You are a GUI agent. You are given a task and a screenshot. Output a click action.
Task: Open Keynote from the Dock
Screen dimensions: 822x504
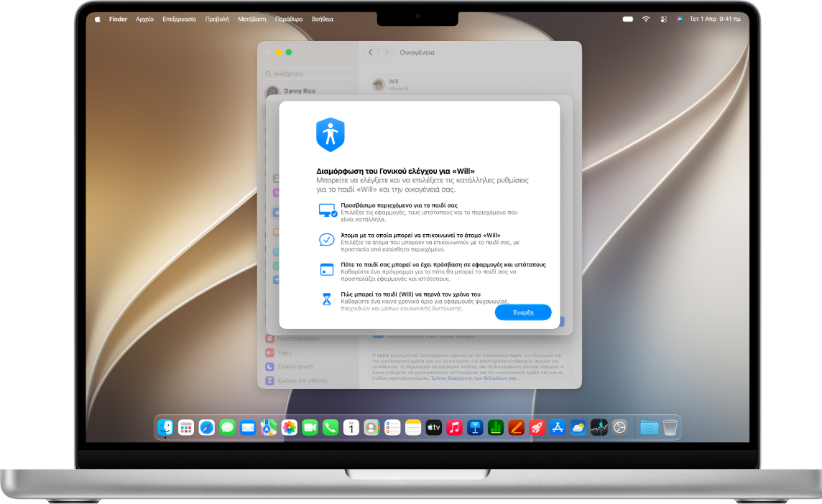click(475, 427)
